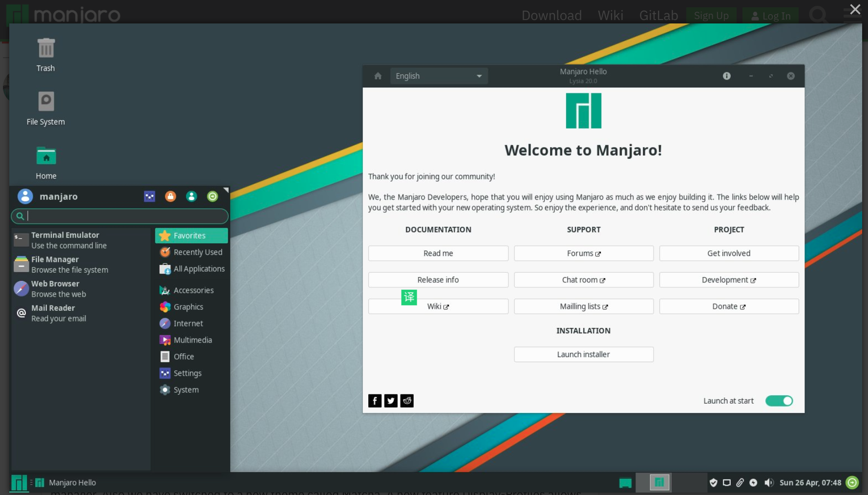Open the Accessories category
The image size is (868, 495).
[x=191, y=290]
